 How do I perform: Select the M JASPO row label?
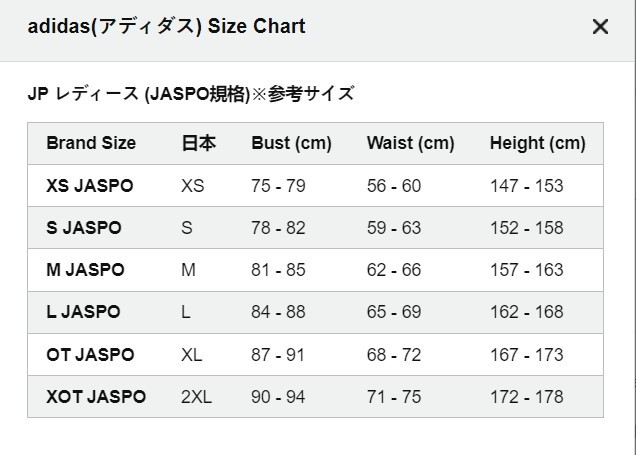tap(85, 270)
